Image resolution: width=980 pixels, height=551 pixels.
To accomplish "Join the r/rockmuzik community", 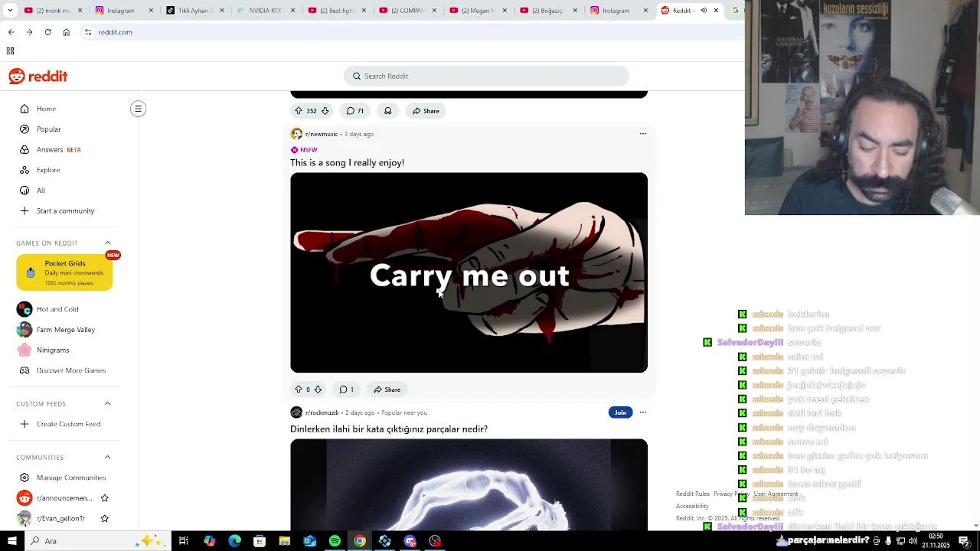I will [620, 412].
